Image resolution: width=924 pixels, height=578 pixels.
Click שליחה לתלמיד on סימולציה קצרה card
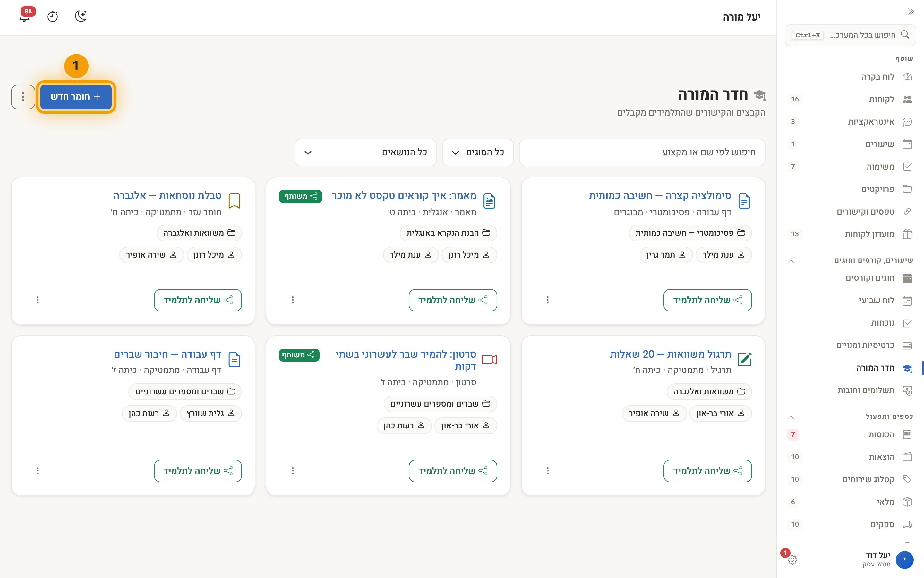(707, 300)
